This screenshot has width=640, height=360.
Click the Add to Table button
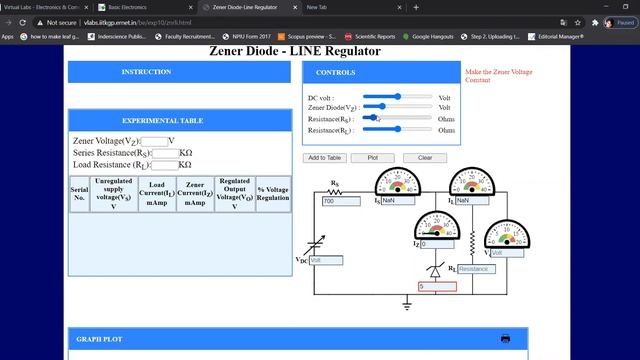(324, 158)
